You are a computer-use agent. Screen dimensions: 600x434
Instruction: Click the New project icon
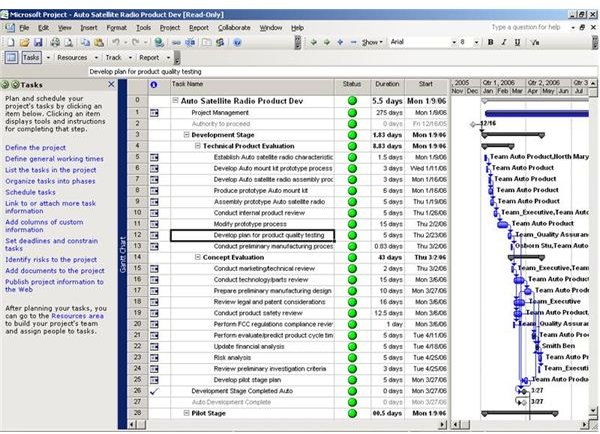click(11, 42)
